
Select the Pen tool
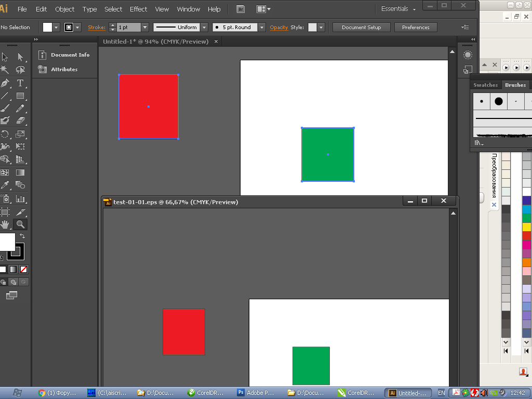(5, 83)
